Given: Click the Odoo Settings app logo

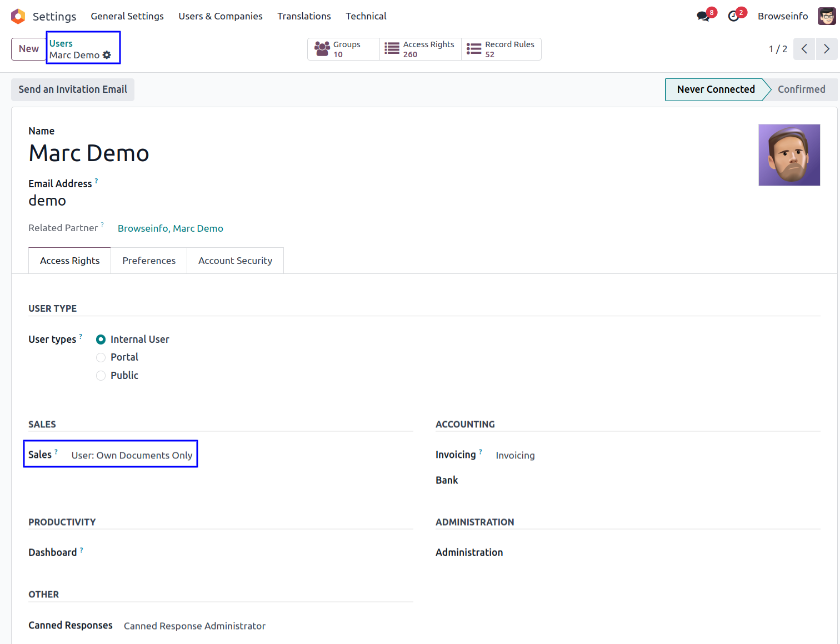Looking at the screenshot, I should pos(18,16).
